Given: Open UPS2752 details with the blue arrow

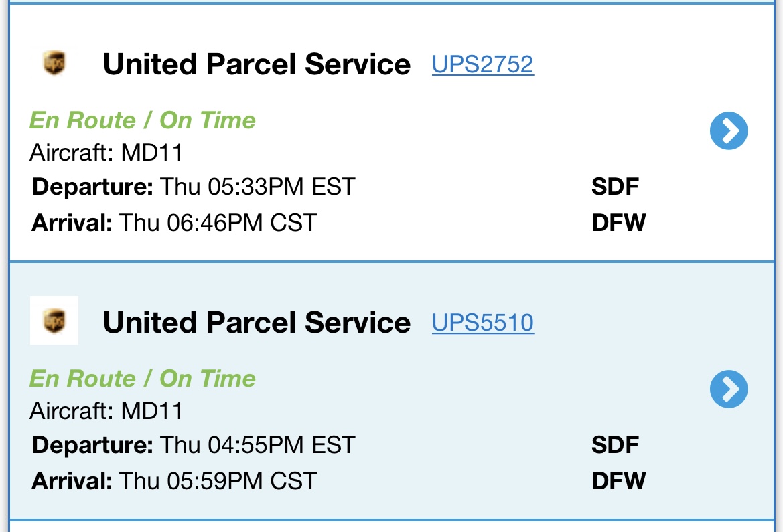Looking at the screenshot, I should [729, 130].
